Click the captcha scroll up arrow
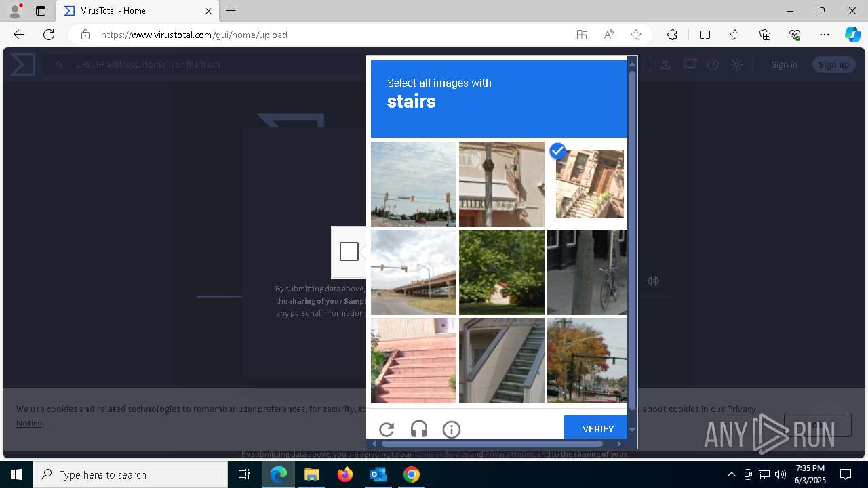This screenshot has height=488, width=868. click(x=633, y=64)
